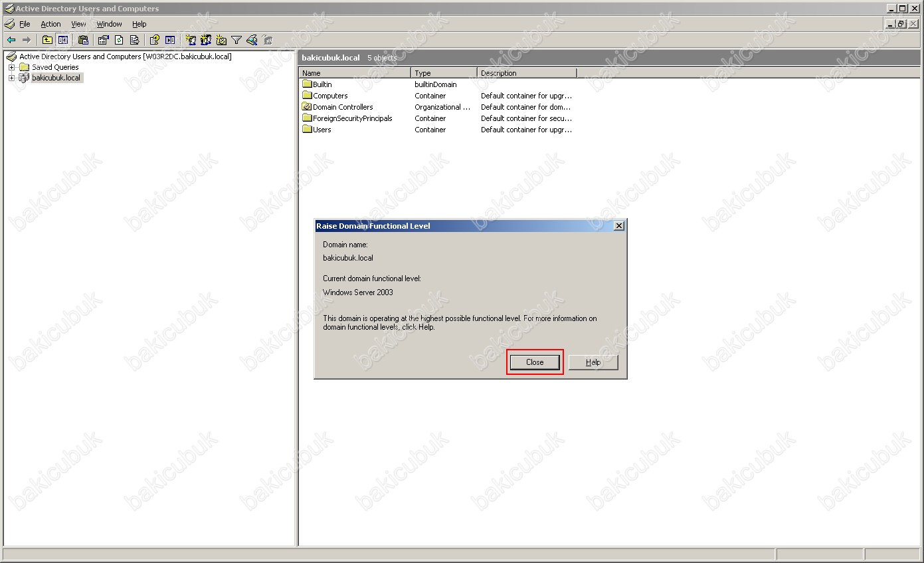The width and height of the screenshot is (924, 563).
Task: Click the Computers row name text
Action: (330, 96)
